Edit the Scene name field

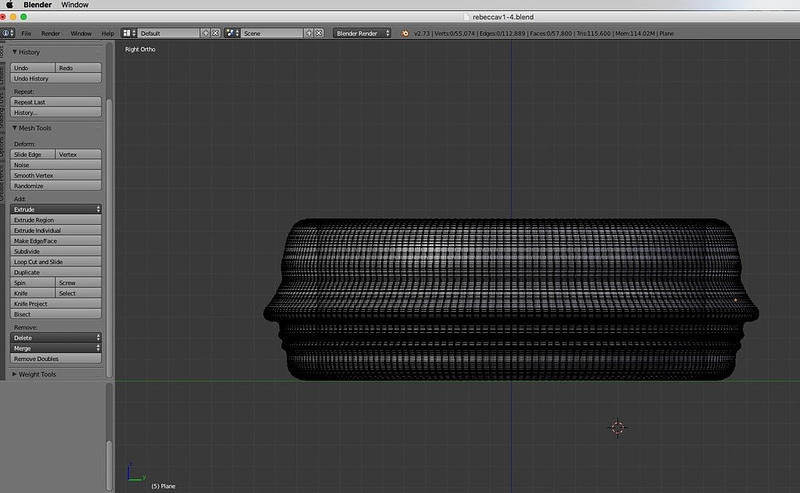pos(272,33)
